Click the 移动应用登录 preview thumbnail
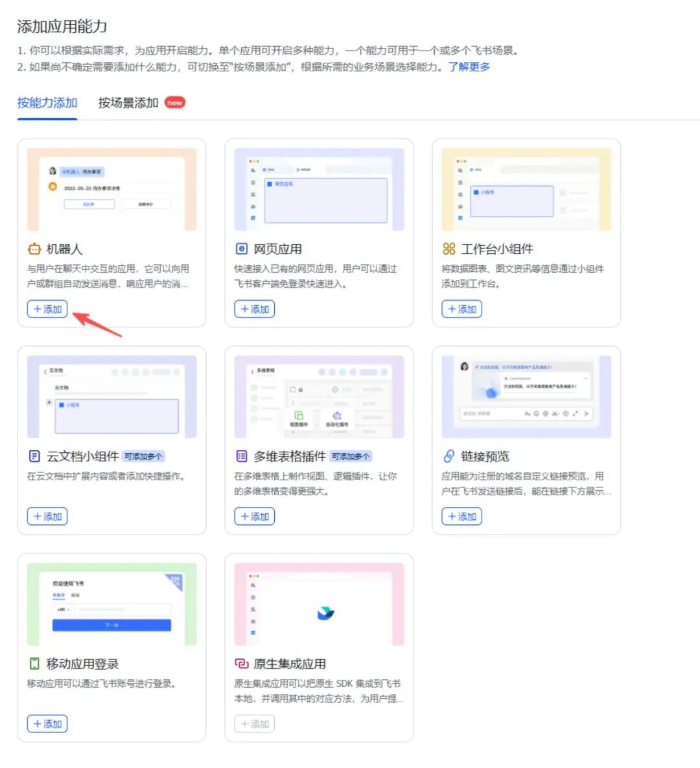The image size is (700, 768). pyautogui.click(x=111, y=604)
